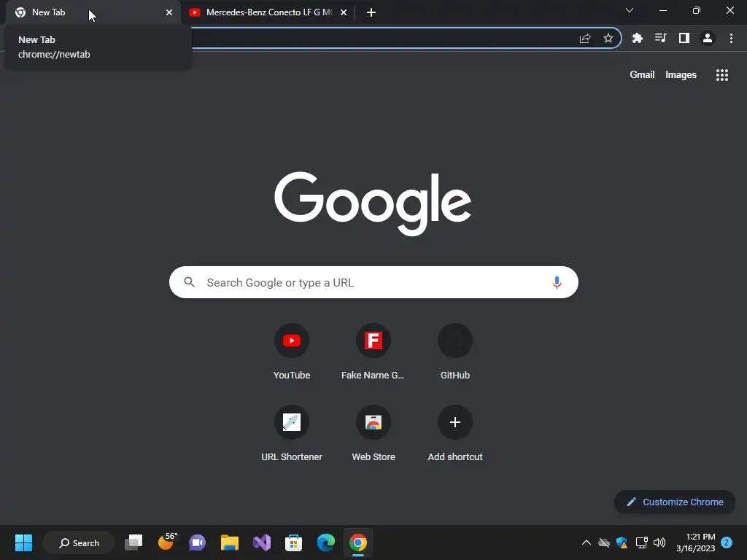Image resolution: width=747 pixels, height=560 pixels.
Task: Open the Images link
Action: [x=681, y=75]
